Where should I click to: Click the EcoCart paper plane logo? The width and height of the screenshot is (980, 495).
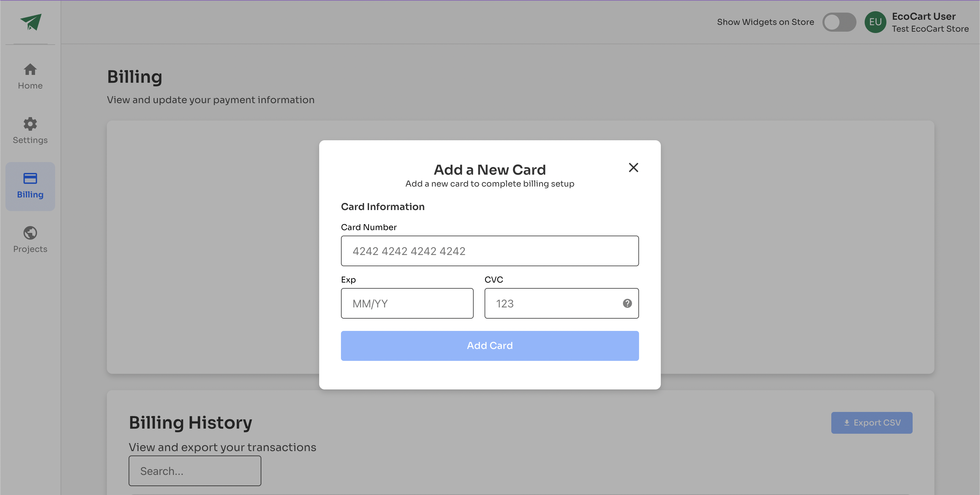[x=30, y=22]
